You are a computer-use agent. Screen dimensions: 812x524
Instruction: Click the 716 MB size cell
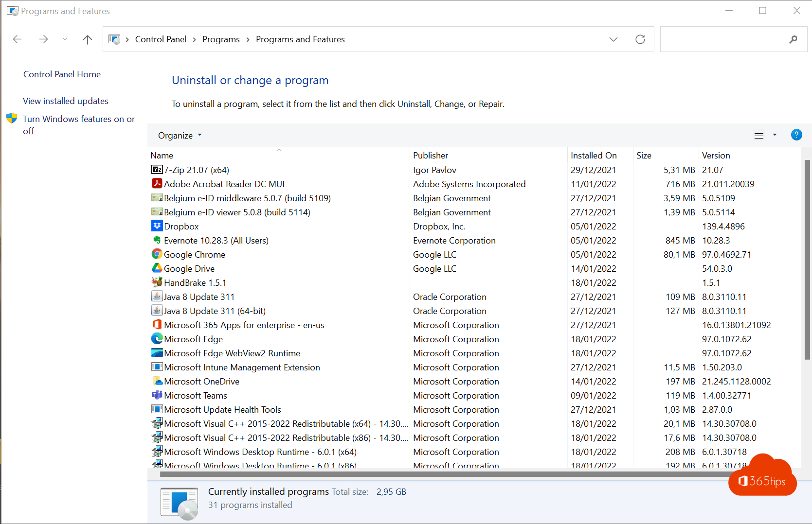click(680, 184)
